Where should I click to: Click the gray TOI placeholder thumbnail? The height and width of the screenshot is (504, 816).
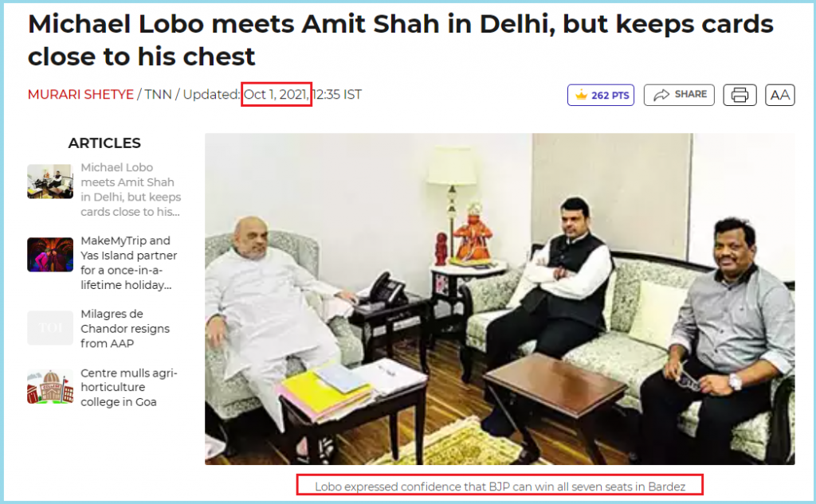point(50,328)
